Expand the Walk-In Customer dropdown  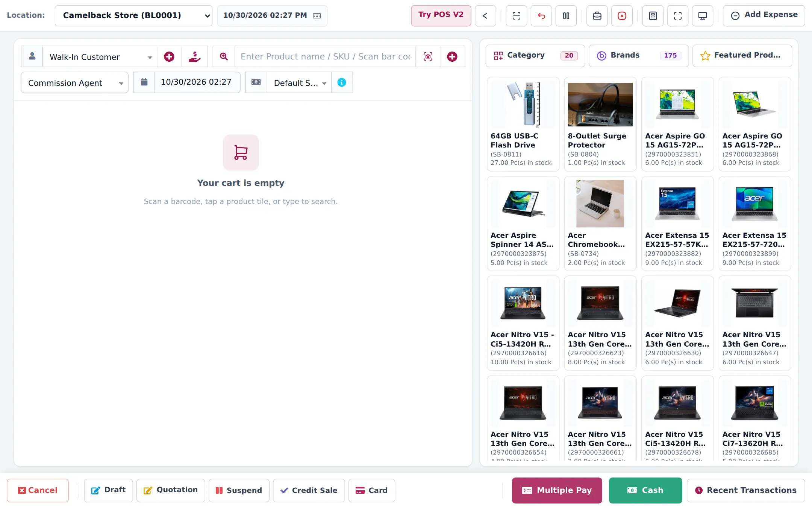pos(100,56)
